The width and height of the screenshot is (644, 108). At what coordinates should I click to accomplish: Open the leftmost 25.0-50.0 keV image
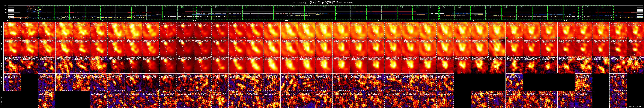(x=12, y=82)
